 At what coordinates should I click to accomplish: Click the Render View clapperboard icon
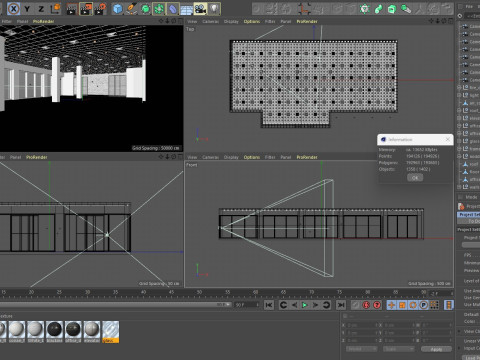tap(71, 9)
